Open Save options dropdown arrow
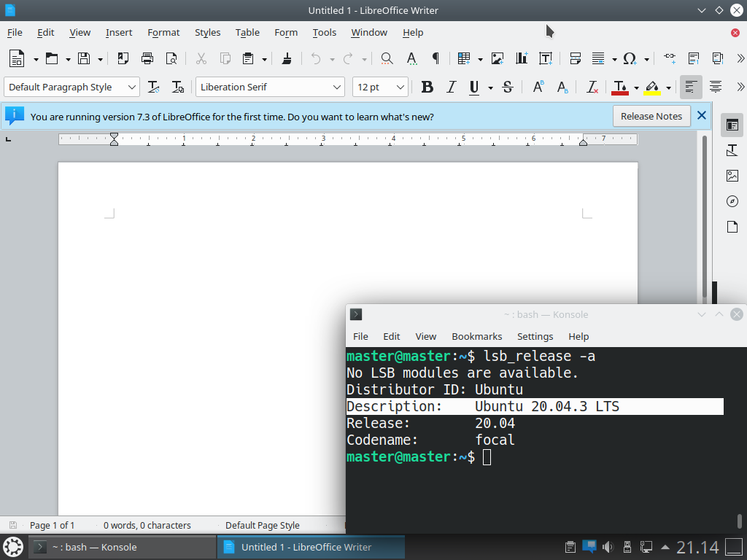The height and width of the screenshot is (560, 747). (x=100, y=60)
